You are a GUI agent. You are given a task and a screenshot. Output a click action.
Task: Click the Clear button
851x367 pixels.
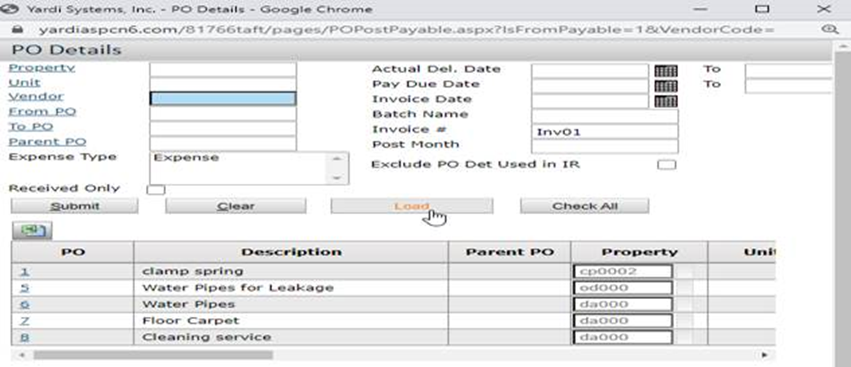tap(236, 206)
